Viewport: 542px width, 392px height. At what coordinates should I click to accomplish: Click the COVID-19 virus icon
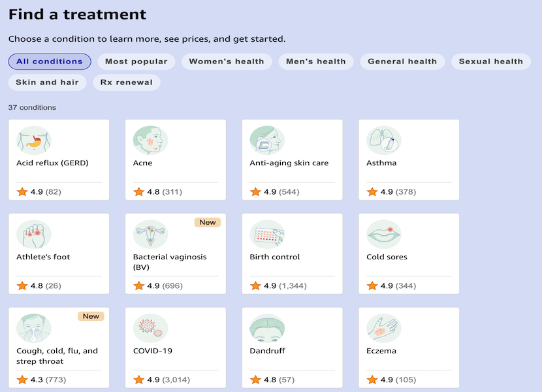[x=150, y=328]
